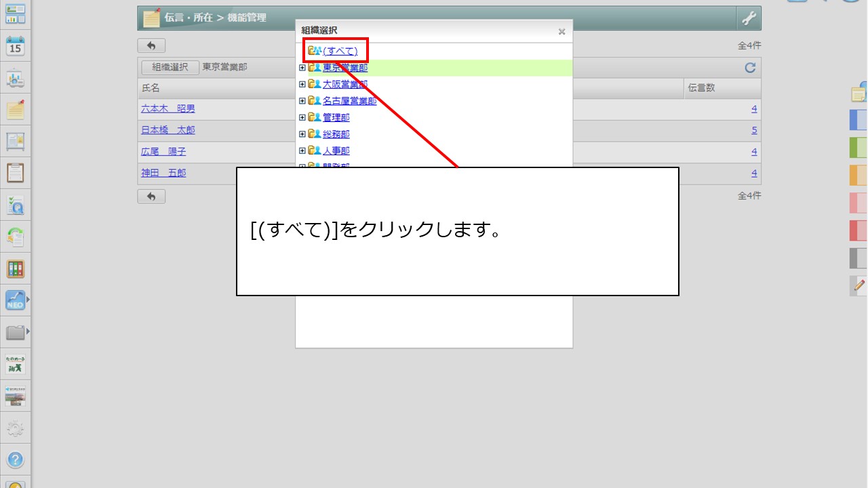
Task: Open the message count 5 link
Action: point(754,130)
